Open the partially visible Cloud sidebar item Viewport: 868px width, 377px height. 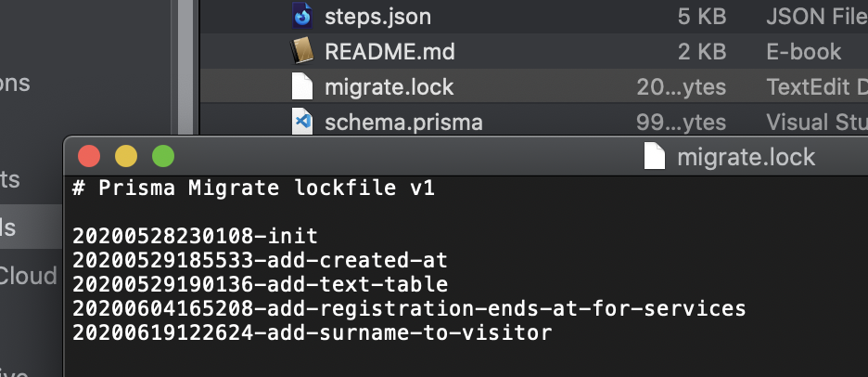point(28,276)
